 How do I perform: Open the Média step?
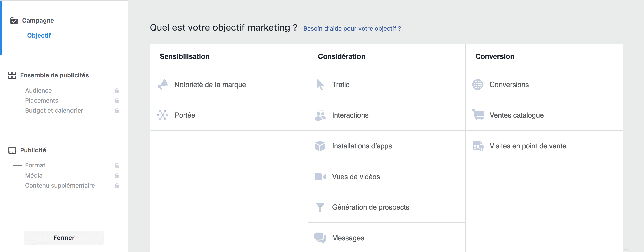(x=34, y=176)
